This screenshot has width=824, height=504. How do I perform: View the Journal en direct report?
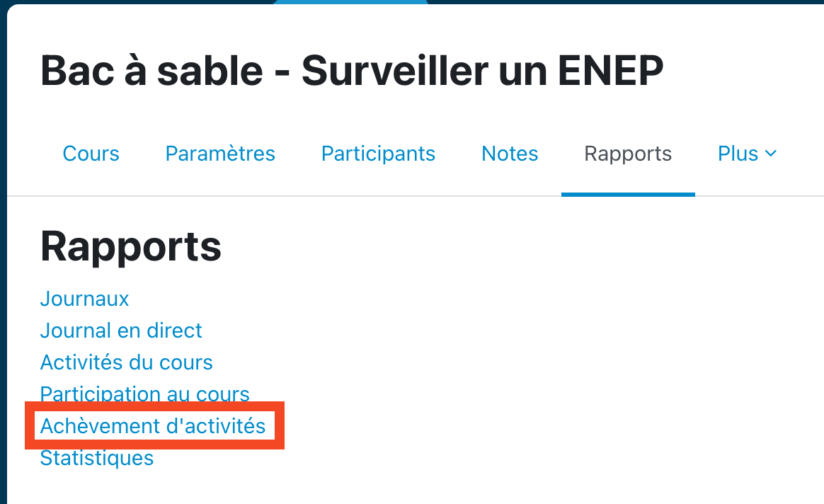(x=121, y=331)
